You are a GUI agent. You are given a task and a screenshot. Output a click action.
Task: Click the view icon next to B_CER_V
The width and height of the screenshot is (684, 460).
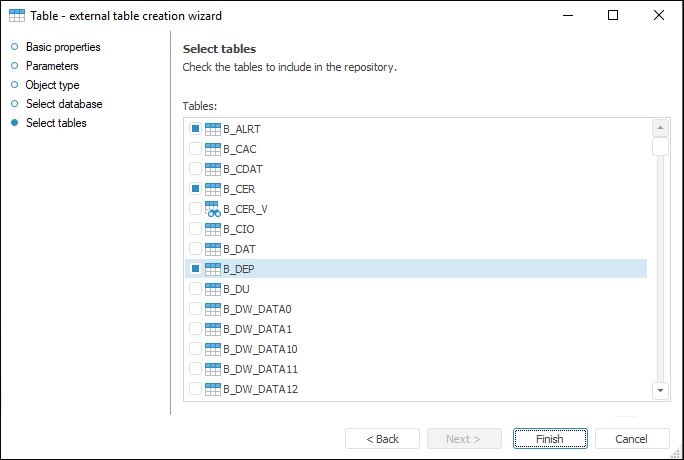pos(212,209)
